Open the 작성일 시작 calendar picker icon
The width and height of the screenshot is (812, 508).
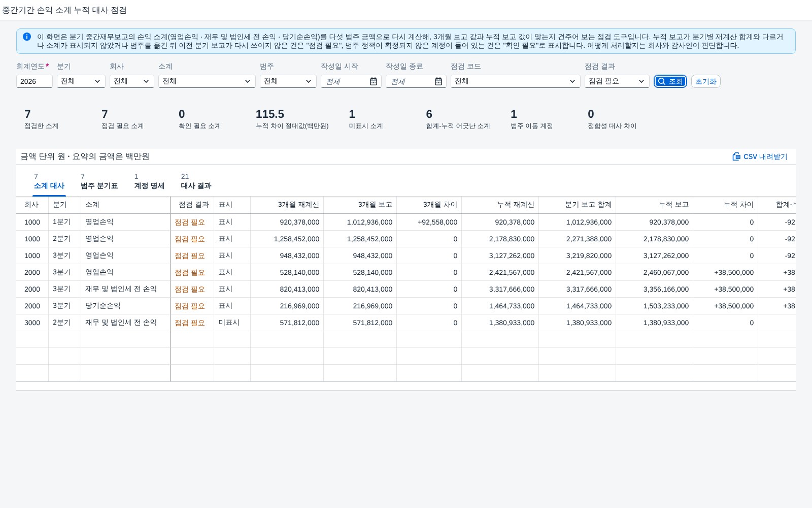374,81
